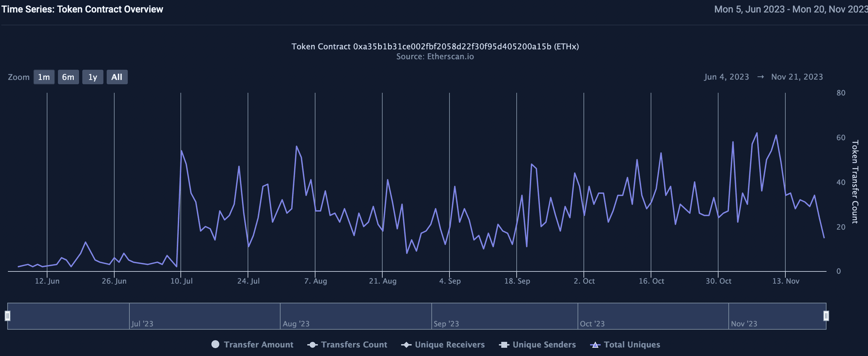This screenshot has width=868, height=356.
Task: Set zoom range to 6m
Action: point(68,77)
